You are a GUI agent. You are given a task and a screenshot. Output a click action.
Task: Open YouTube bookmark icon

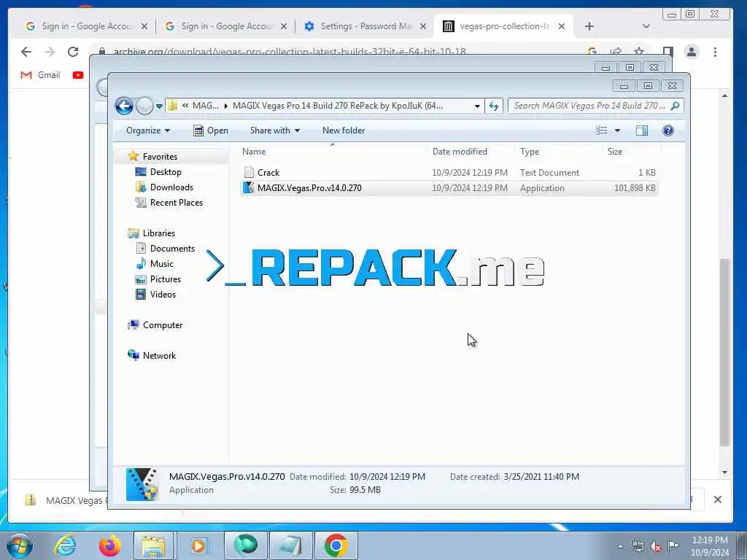tap(78, 75)
